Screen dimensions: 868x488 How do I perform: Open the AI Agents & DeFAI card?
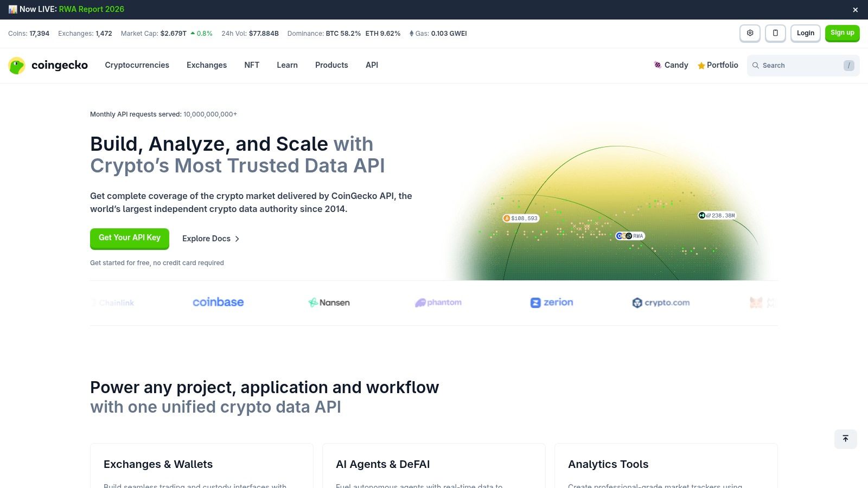pyautogui.click(x=434, y=465)
